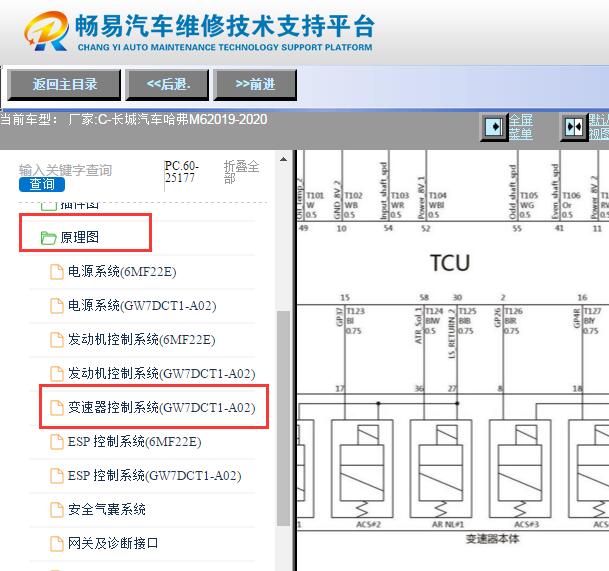Click the full-screen menu icon

[x=494, y=127]
